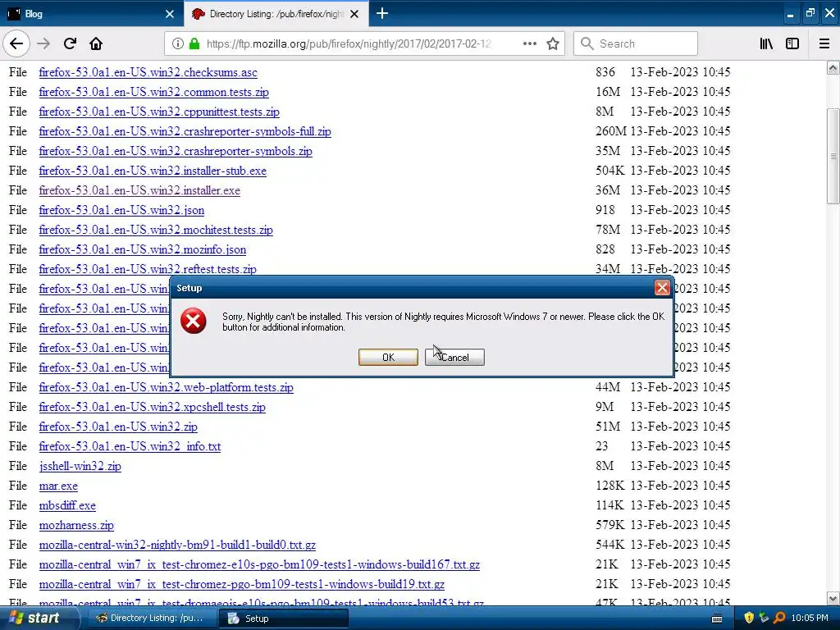The image size is (840, 630).
Task: Click the 10:05 PM system clock
Action: click(810, 619)
